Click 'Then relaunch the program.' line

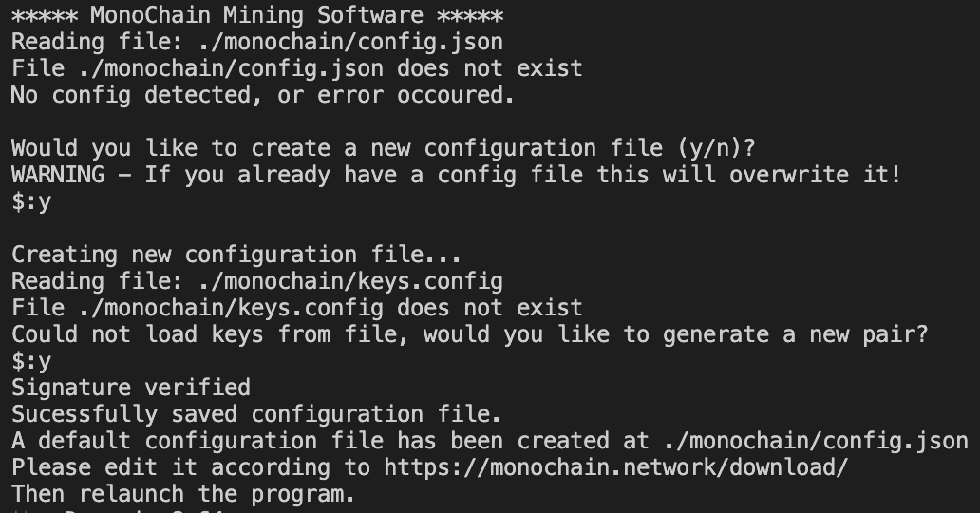point(184,494)
